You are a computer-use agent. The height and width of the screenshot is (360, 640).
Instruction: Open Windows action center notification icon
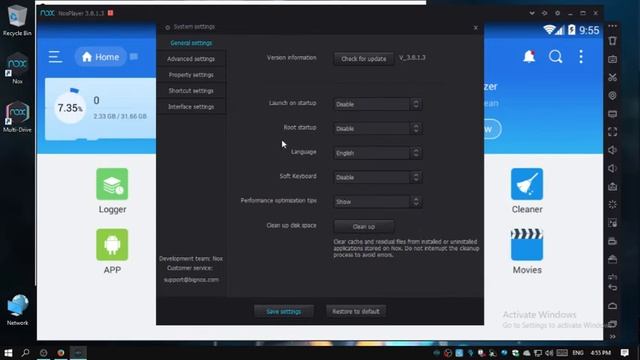[x=624, y=353]
